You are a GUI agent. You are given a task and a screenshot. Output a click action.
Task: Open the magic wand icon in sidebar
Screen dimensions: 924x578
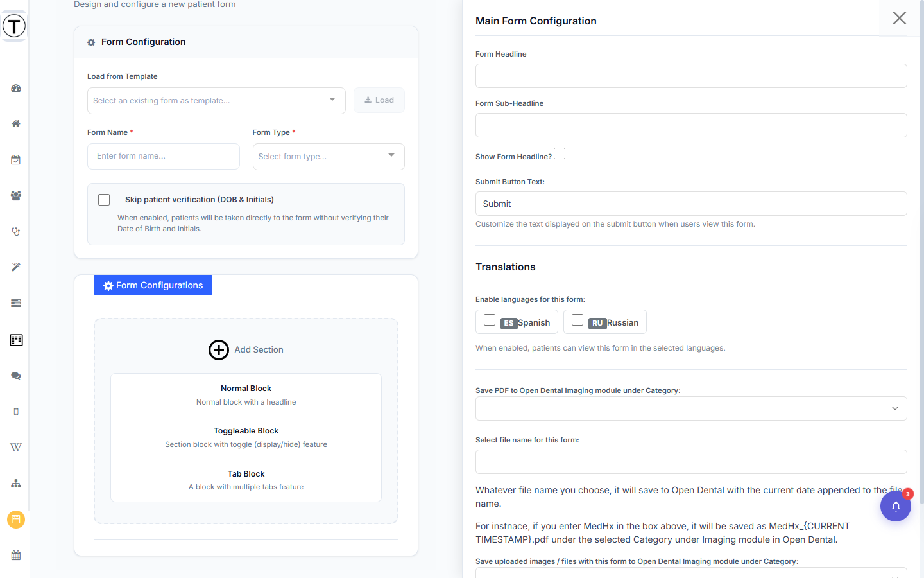click(x=16, y=267)
